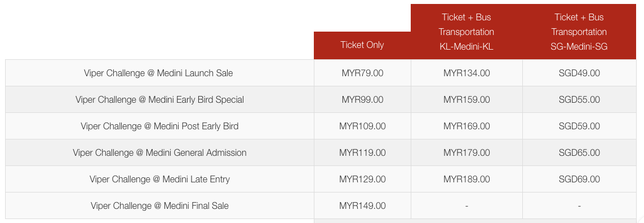Image resolution: width=644 pixels, height=223 pixels.
Task: Click the MYR134.00 price cell
Action: [467, 73]
